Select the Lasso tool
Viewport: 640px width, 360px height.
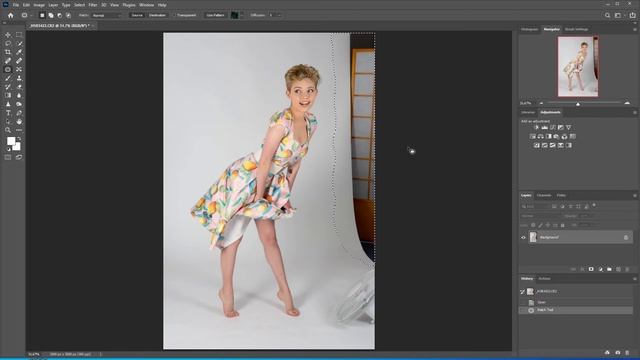coord(8,43)
